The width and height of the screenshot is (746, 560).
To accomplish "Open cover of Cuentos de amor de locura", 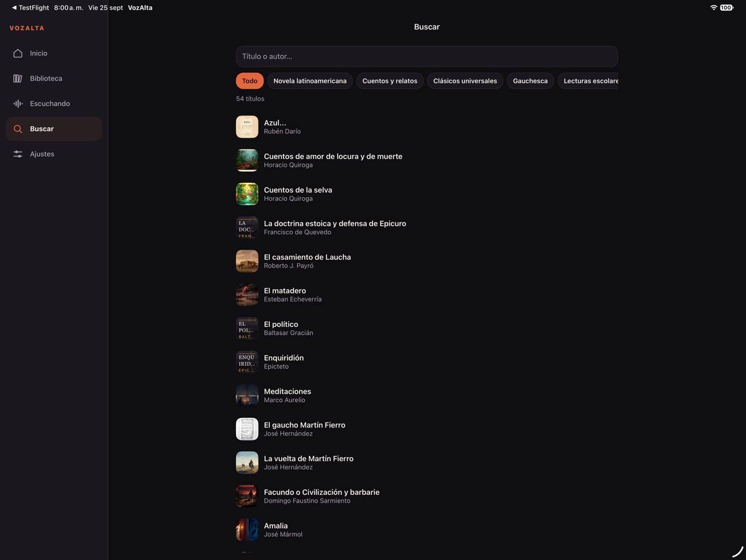I will tap(247, 161).
